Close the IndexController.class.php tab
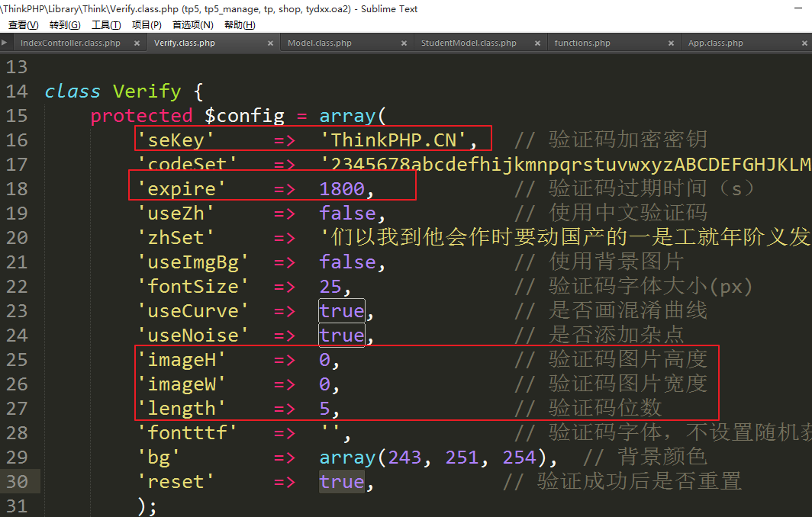 (137, 43)
